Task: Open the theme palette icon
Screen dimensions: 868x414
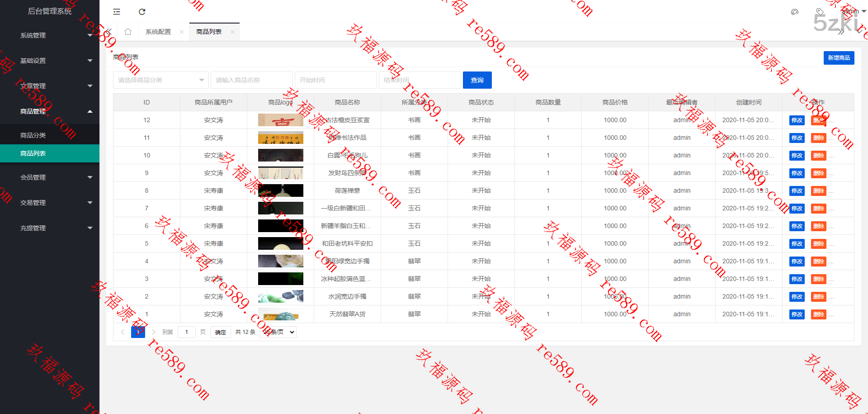Action: pyautogui.click(x=794, y=12)
